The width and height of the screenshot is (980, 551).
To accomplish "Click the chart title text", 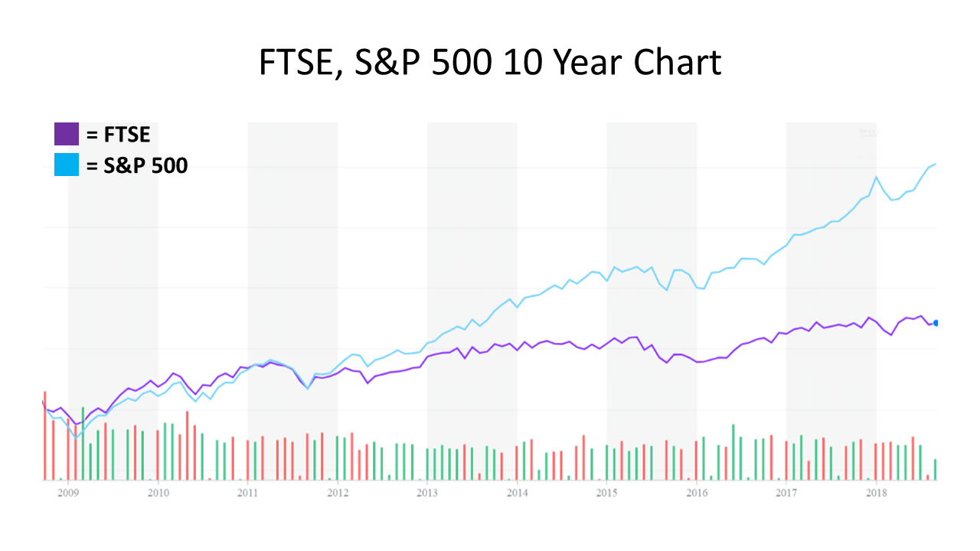I will pyautogui.click(x=490, y=62).
